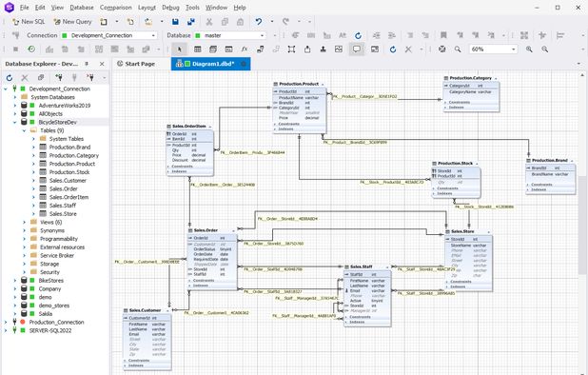Click the delete X in Database Explorer toolbar

click(x=25, y=78)
